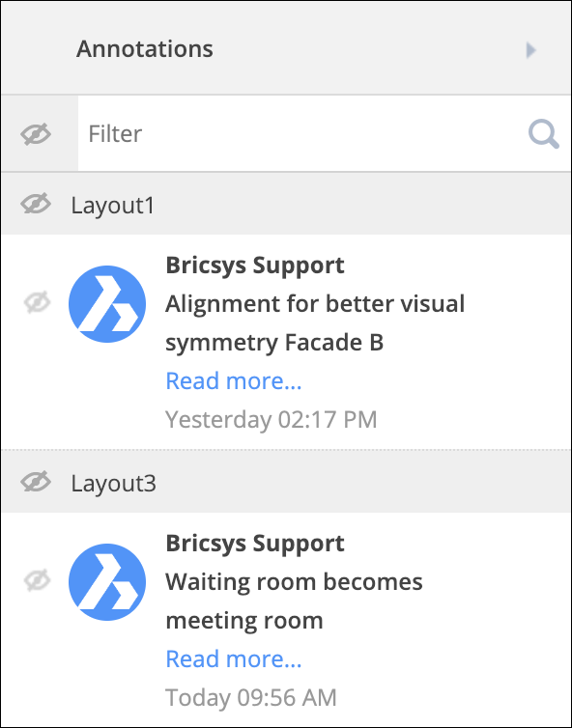Hide the Facade B alignment annotation

[x=37, y=303]
